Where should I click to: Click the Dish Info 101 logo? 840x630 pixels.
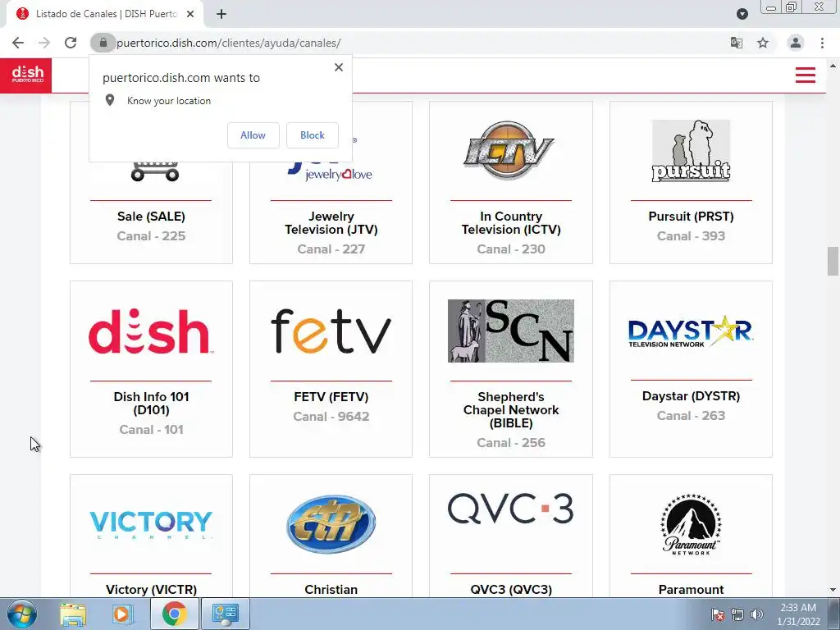pos(151,331)
